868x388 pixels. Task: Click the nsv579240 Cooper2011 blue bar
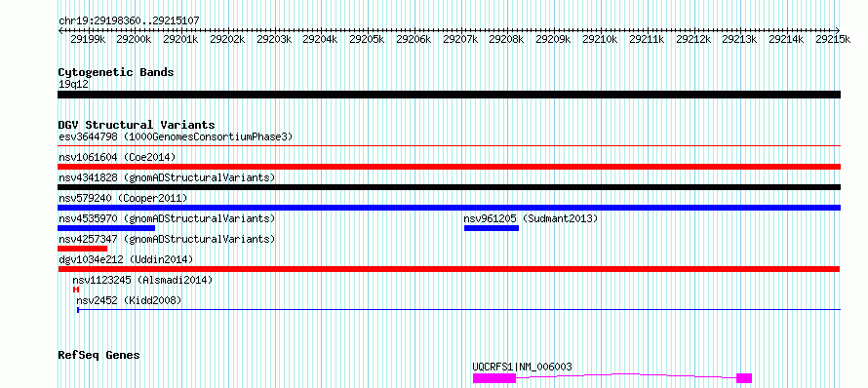click(449, 208)
